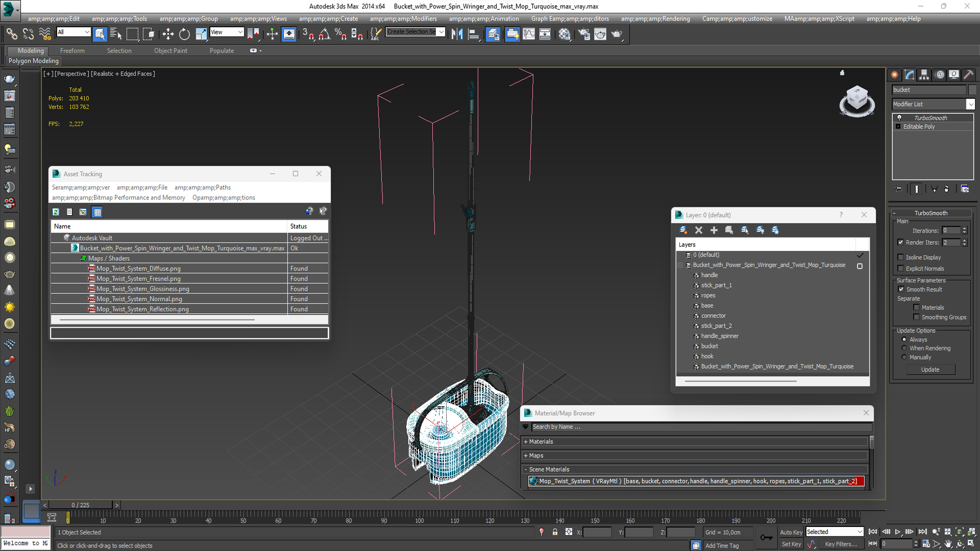Click the Update button
The width and height of the screenshot is (980, 551).
[930, 369]
